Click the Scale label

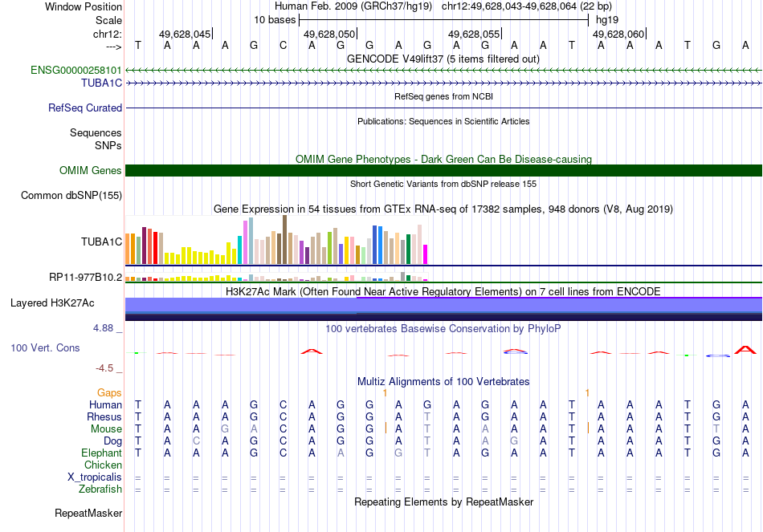pyautogui.click(x=108, y=20)
